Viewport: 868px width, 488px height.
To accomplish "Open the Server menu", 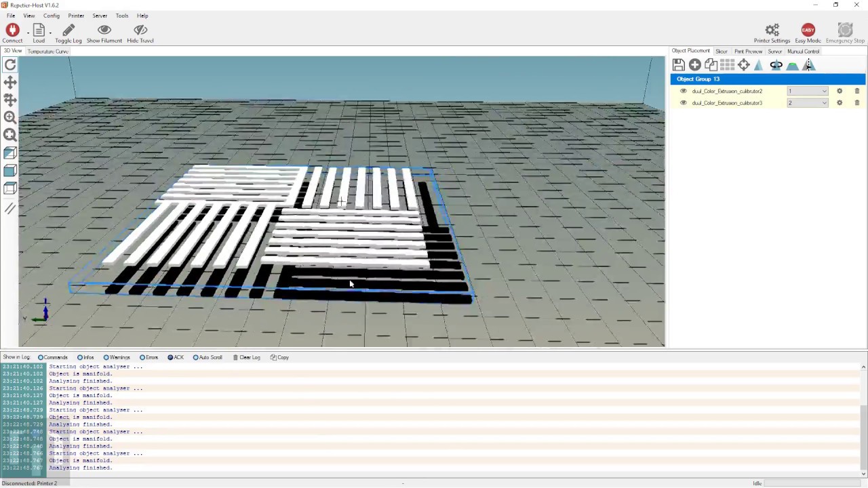I will click(x=100, y=16).
